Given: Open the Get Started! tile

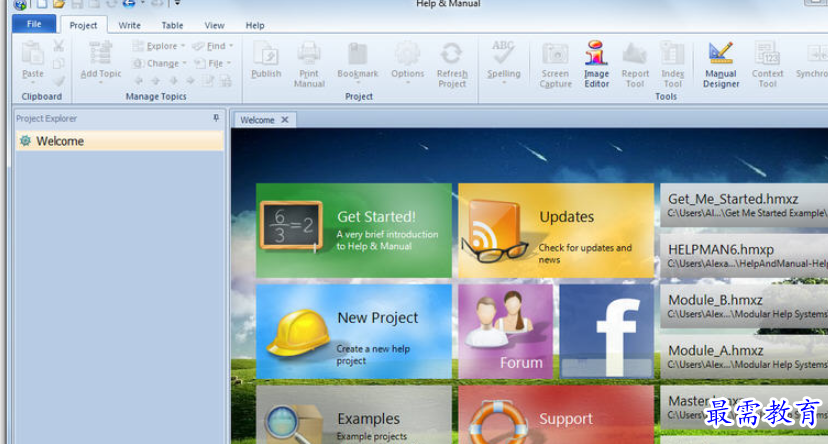Looking at the screenshot, I should coord(354,230).
